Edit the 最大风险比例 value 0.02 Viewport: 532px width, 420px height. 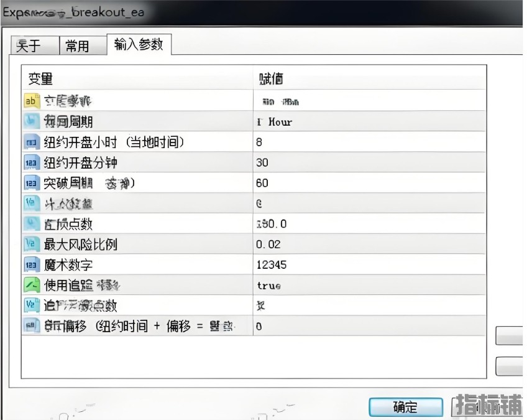(x=369, y=245)
